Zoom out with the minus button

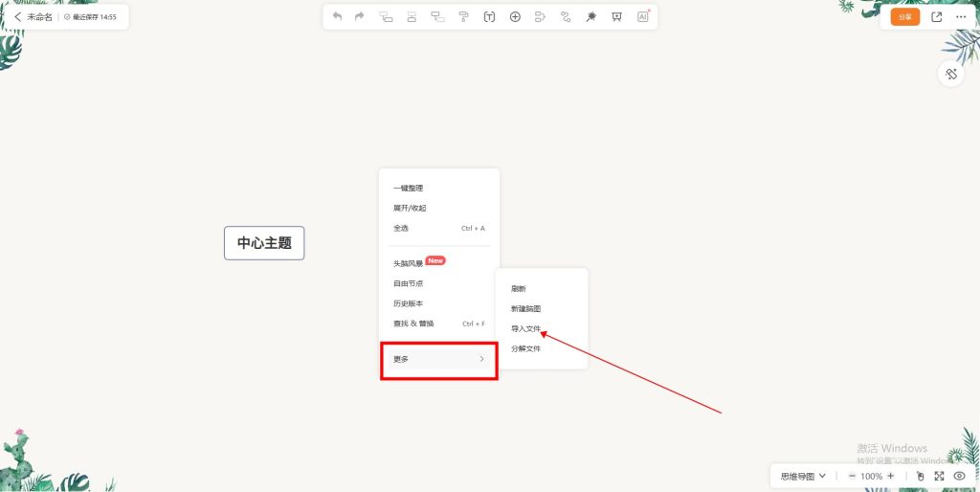tap(851, 476)
